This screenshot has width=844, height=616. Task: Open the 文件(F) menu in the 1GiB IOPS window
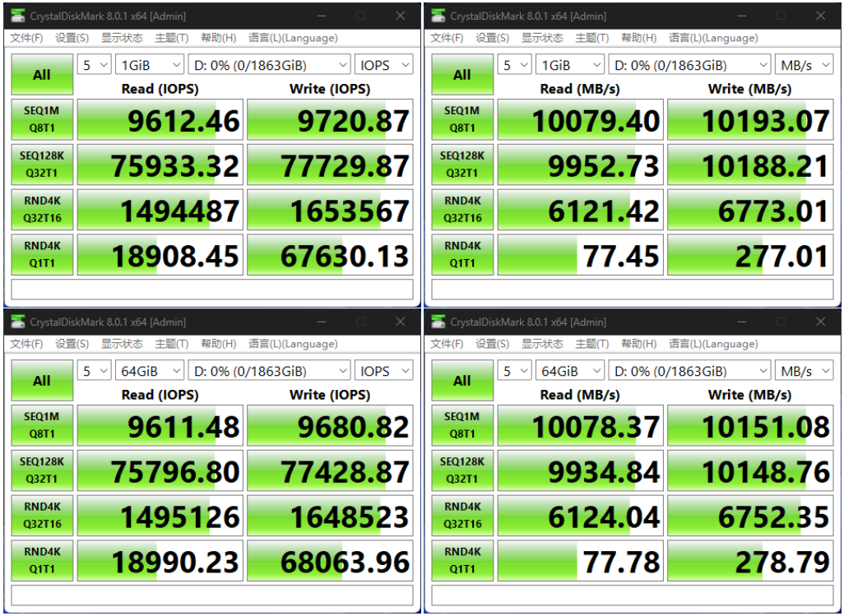tap(27, 38)
